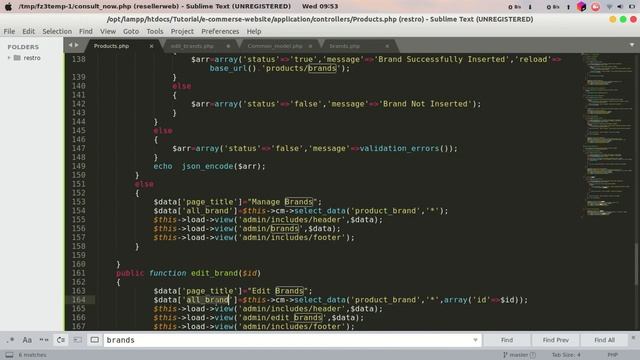The height and width of the screenshot is (360, 640).
Task: Click the Apple logo icon
Action: click(x=8, y=7)
